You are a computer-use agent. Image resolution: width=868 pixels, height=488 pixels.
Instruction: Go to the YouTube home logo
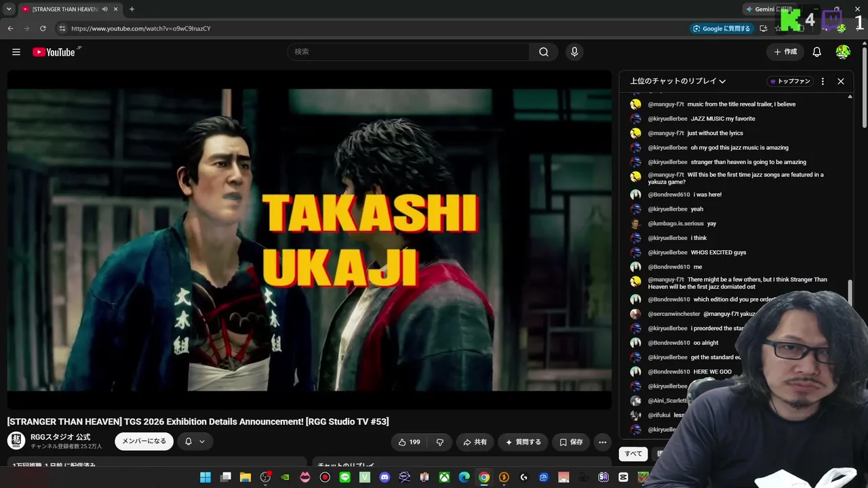click(54, 52)
